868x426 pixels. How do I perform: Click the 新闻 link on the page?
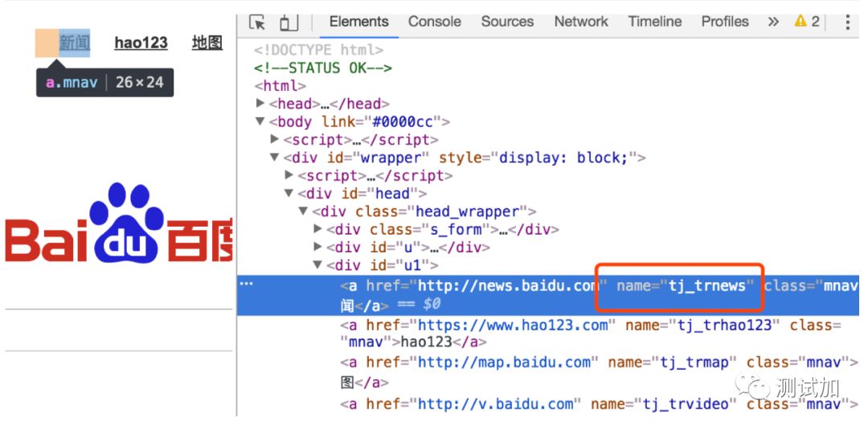75,43
